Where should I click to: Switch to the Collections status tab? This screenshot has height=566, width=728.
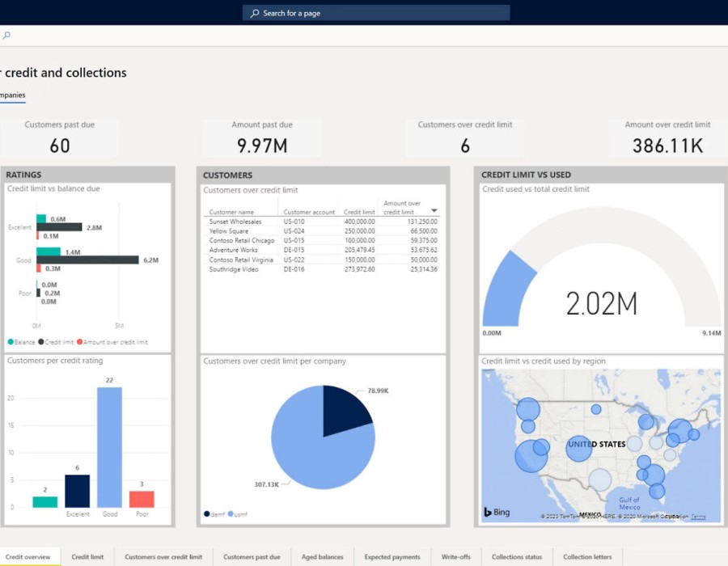(x=517, y=556)
